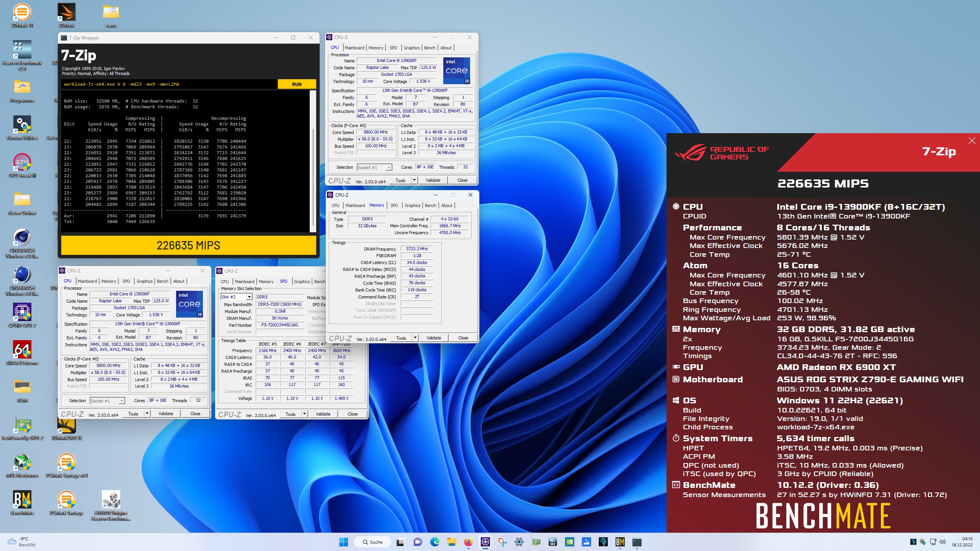Open the RAM folder on the desktop
This screenshot has width=980, height=551.
coord(22,390)
